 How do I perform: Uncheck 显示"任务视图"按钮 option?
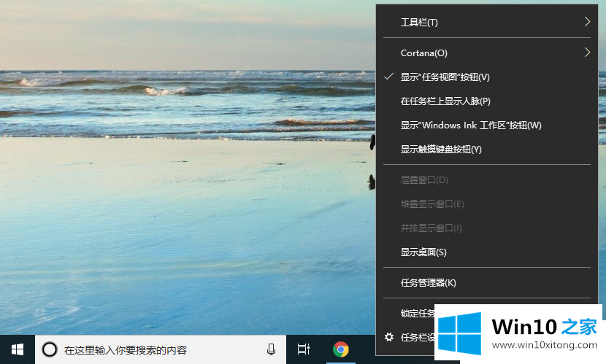click(445, 77)
